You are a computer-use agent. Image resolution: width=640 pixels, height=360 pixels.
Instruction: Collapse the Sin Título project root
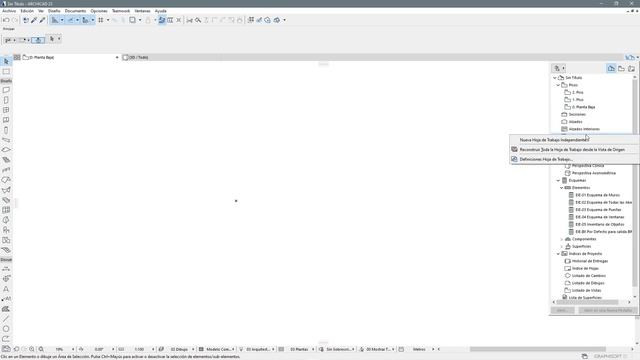tap(555, 78)
